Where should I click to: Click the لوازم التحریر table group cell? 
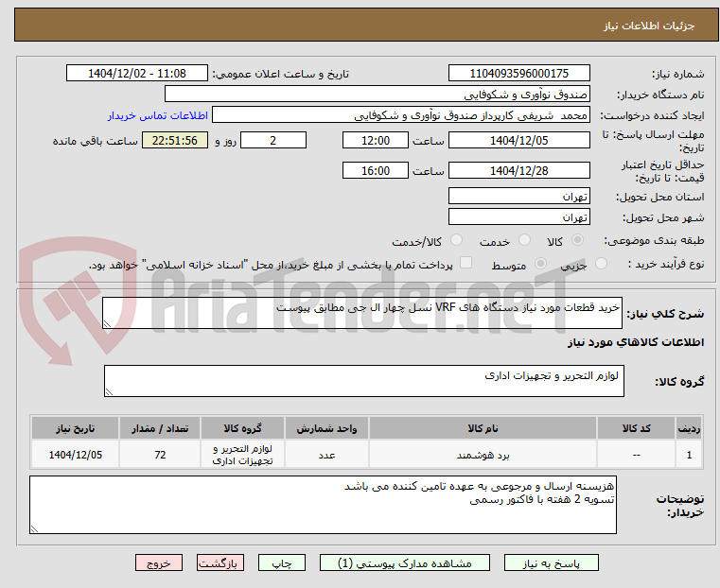pyautogui.click(x=242, y=455)
